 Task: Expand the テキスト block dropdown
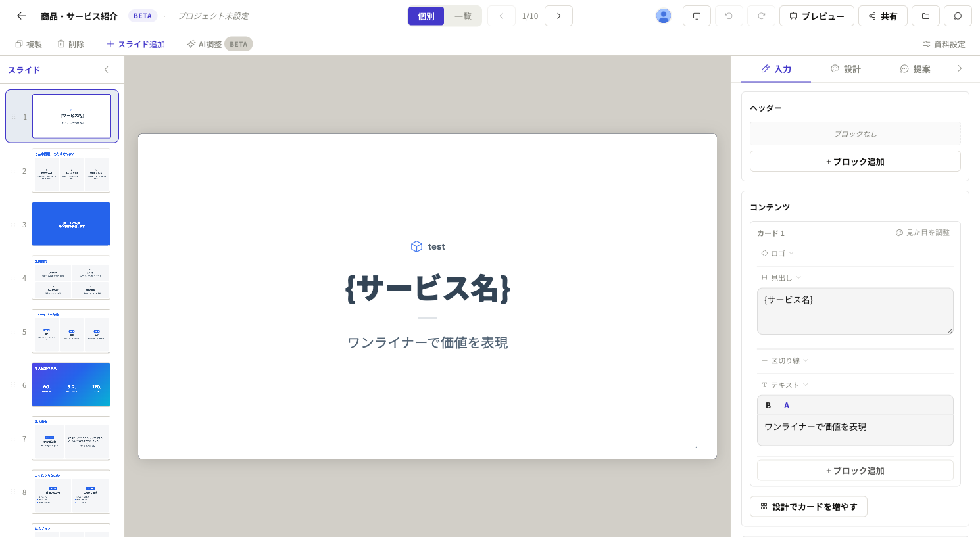tap(785, 385)
